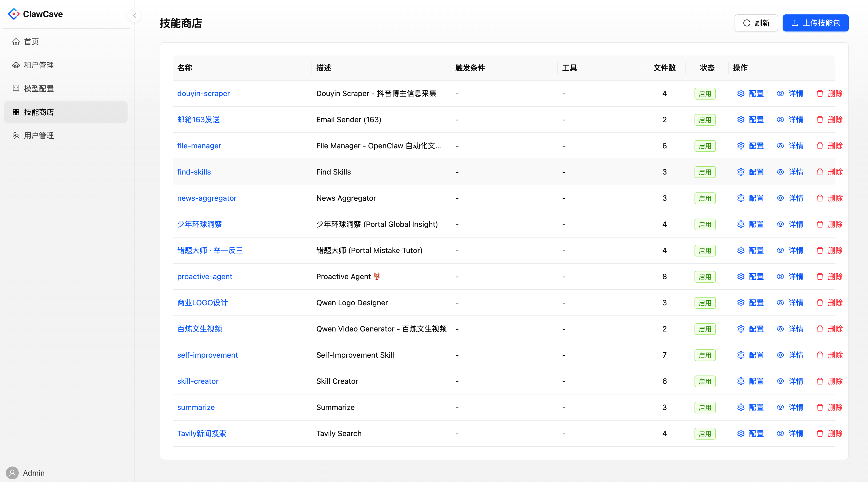868x482 pixels.
Task: Open 详情 eye icon for skill-creator
Action: [x=780, y=381]
